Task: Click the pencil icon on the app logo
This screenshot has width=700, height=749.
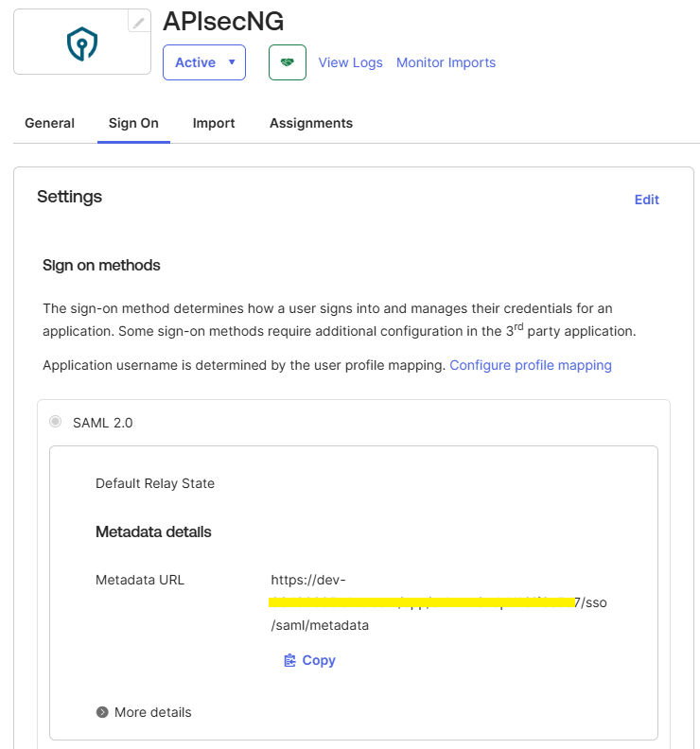Action: tap(139, 23)
